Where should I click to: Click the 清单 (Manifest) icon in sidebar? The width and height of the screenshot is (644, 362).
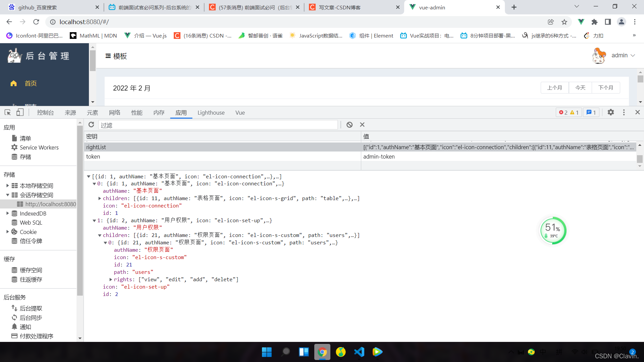(14, 138)
